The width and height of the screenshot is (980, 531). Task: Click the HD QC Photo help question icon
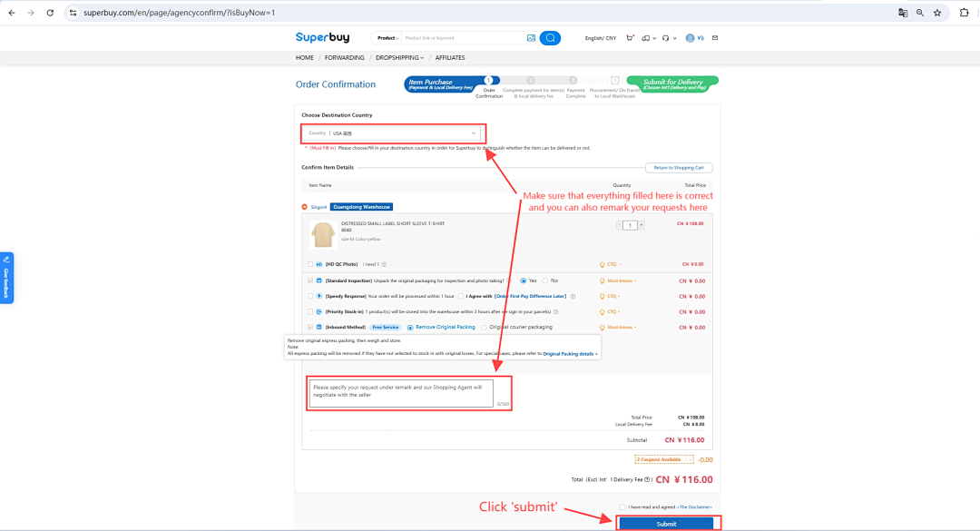(385, 264)
